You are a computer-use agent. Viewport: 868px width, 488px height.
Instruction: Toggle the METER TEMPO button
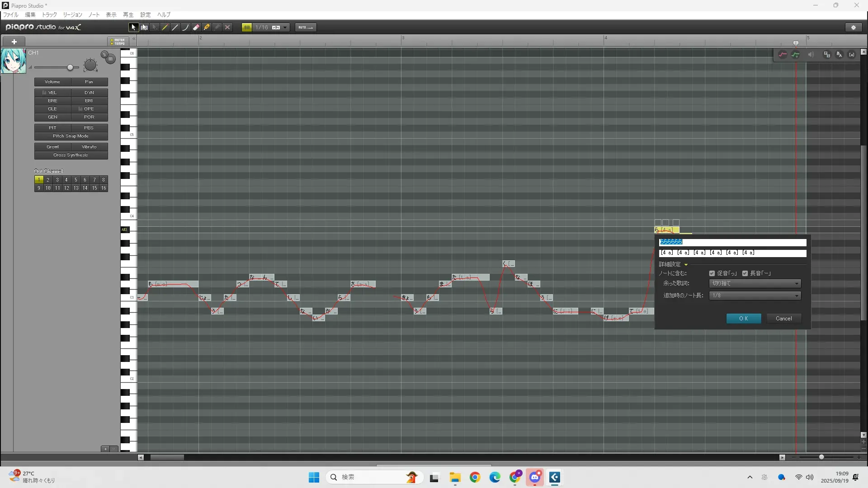[118, 42]
